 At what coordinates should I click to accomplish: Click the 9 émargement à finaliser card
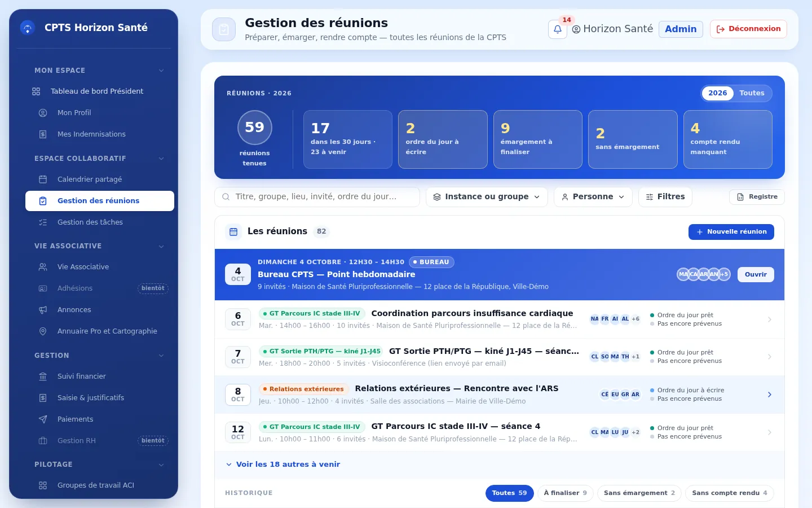click(x=537, y=139)
